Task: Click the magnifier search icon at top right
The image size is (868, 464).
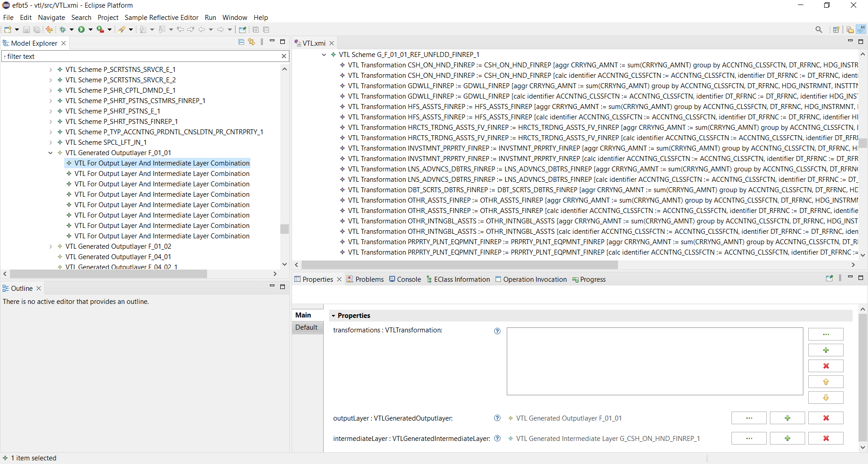Action: tap(819, 29)
